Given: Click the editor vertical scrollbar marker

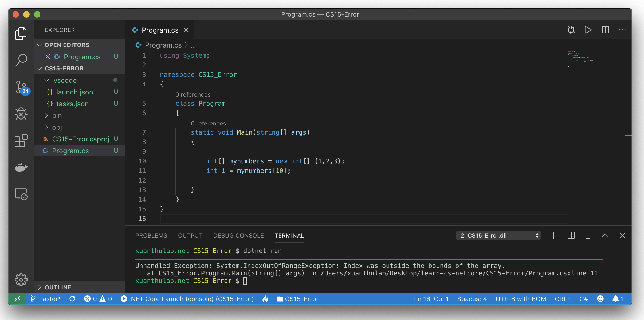Looking at the screenshot, I should pyautogui.click(x=628, y=135).
